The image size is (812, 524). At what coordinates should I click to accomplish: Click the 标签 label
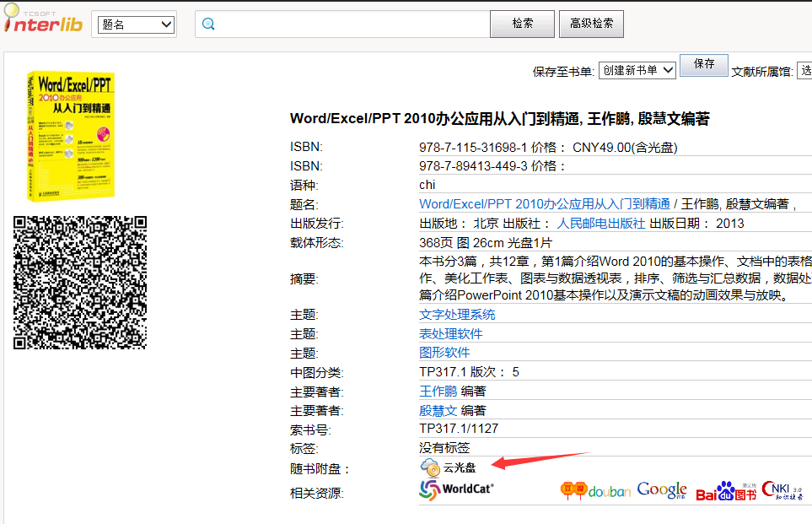point(304,448)
